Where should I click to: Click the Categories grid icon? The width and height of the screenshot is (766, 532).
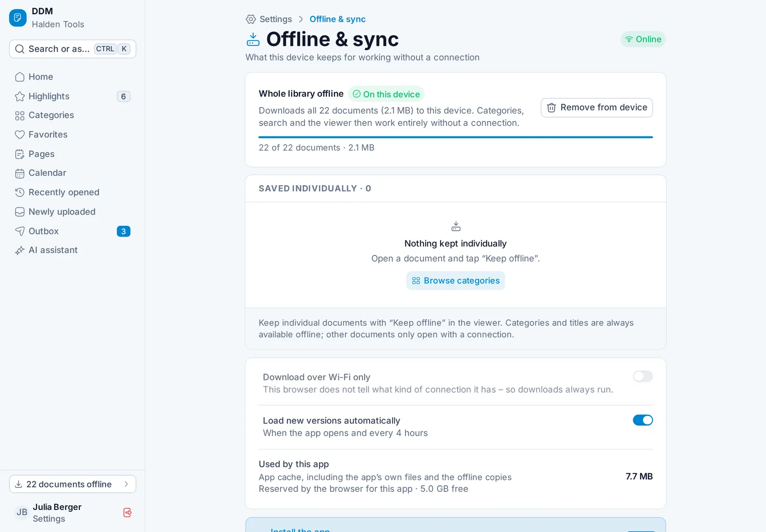pos(20,116)
